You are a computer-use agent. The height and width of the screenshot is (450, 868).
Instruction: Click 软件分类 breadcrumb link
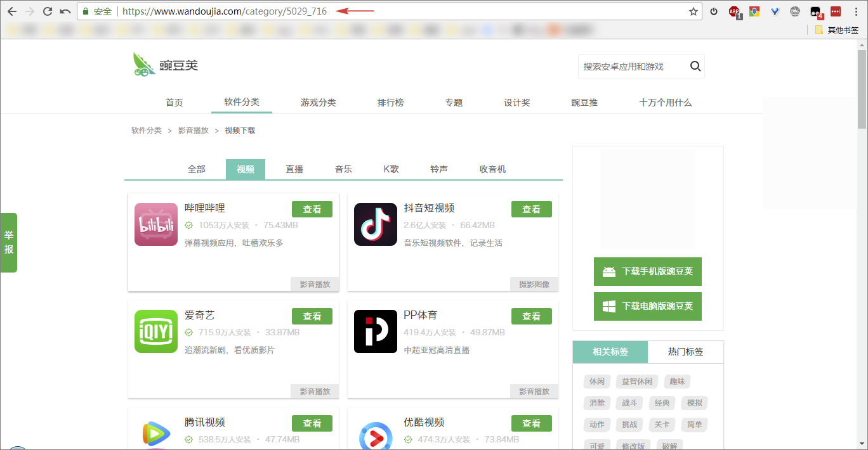click(x=147, y=131)
